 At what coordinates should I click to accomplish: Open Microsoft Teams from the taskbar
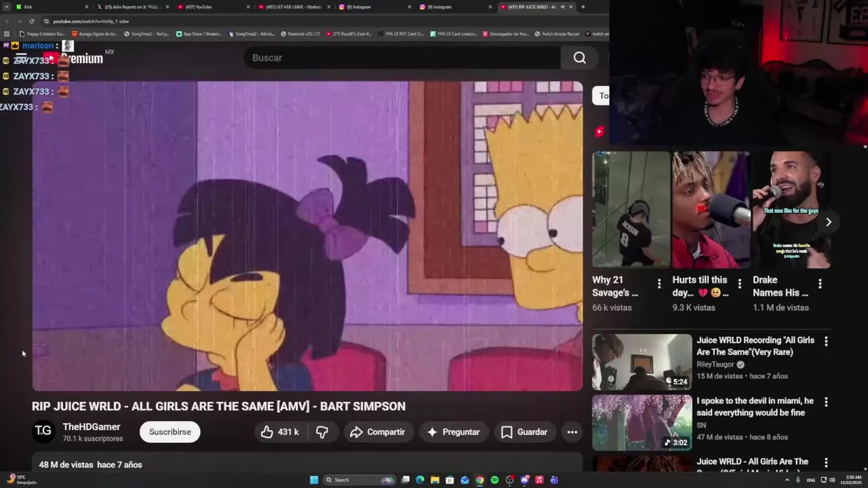[x=554, y=480]
